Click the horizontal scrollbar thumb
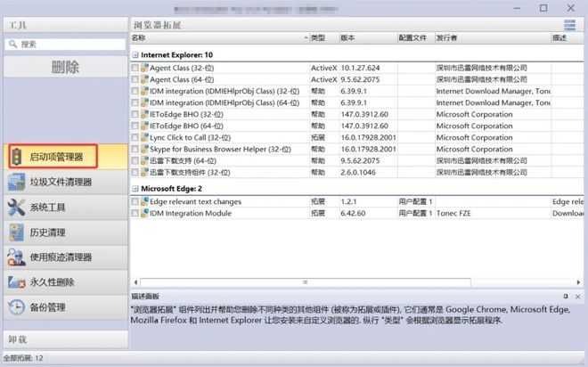Image resolution: width=588 pixels, height=367 pixels. pos(306,282)
